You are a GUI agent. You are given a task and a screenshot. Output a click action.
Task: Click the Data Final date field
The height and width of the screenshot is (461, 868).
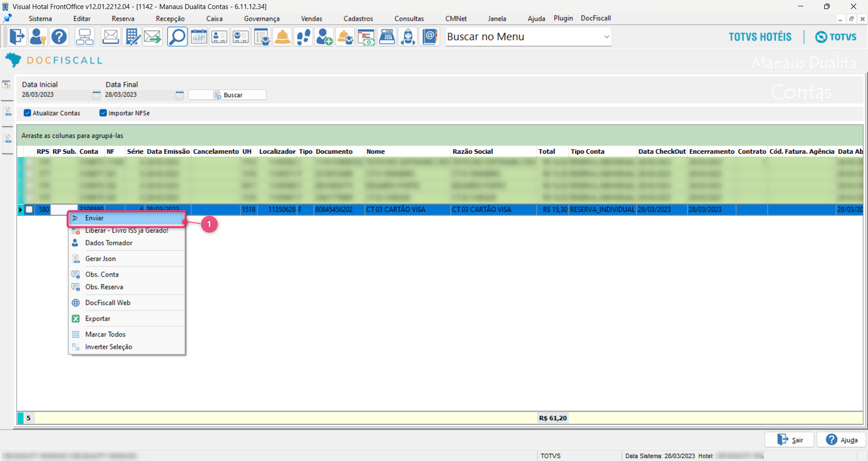click(x=139, y=95)
